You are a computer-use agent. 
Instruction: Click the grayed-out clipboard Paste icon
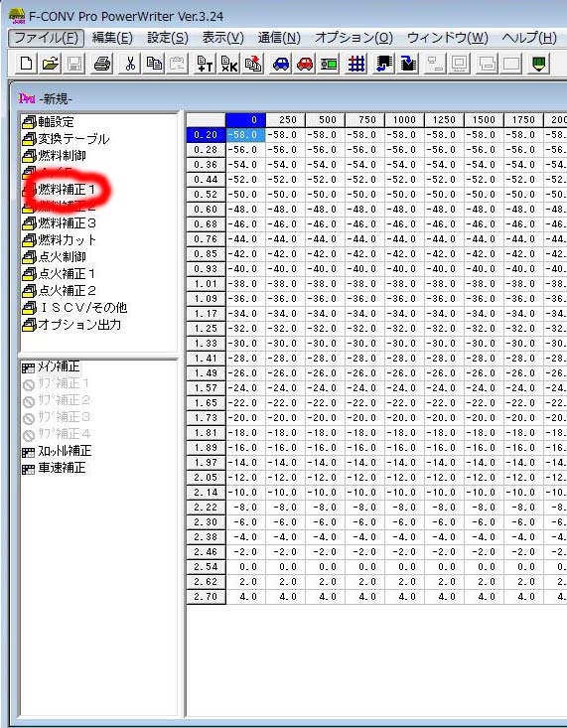pos(178,64)
